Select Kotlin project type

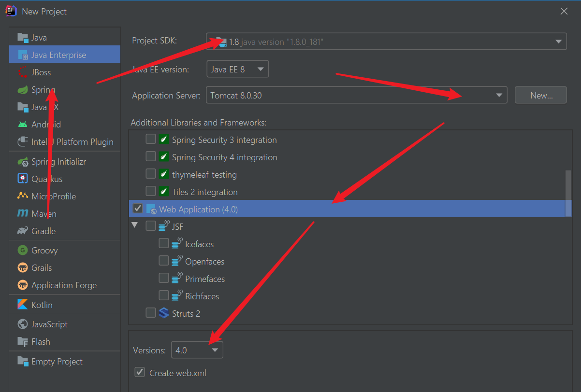65,305
